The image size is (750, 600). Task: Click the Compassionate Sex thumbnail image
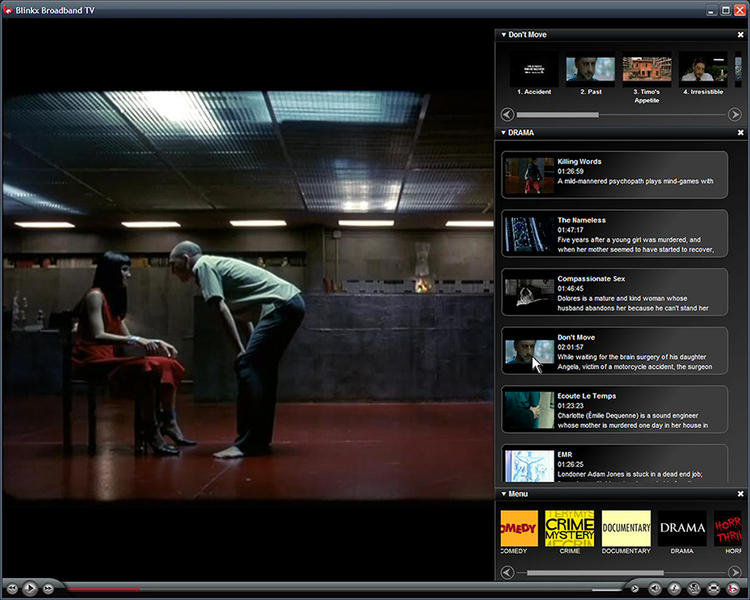[x=529, y=293]
